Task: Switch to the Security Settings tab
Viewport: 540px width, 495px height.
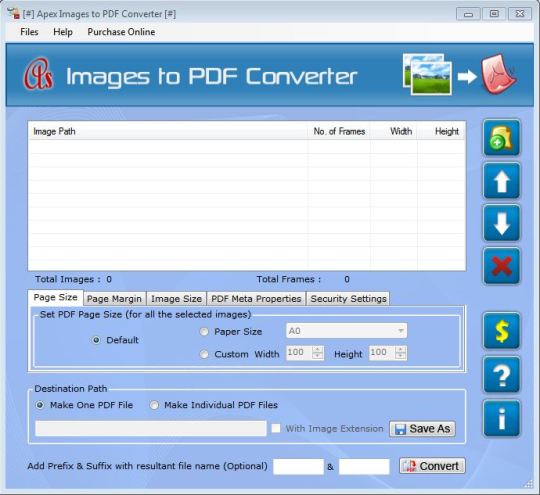Action: coord(349,299)
